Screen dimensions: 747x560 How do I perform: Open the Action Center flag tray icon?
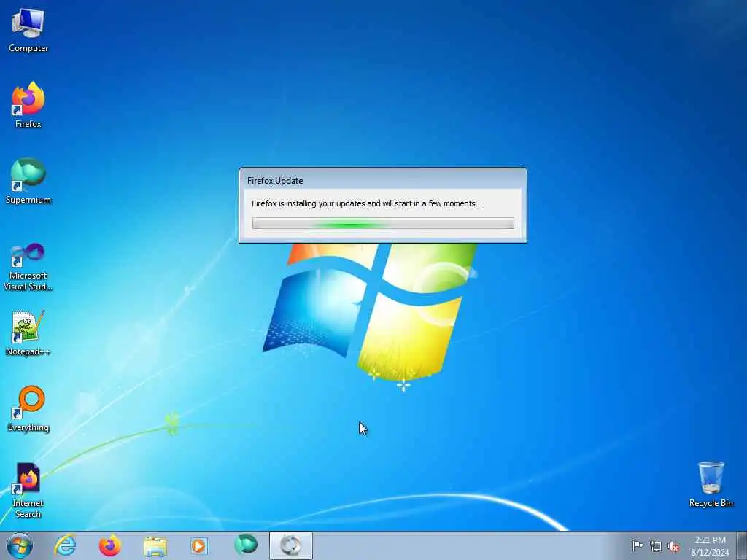pos(638,545)
